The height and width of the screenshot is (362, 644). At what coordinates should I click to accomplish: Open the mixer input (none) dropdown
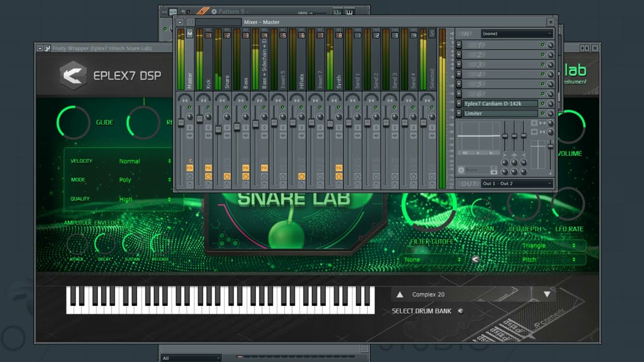[517, 34]
